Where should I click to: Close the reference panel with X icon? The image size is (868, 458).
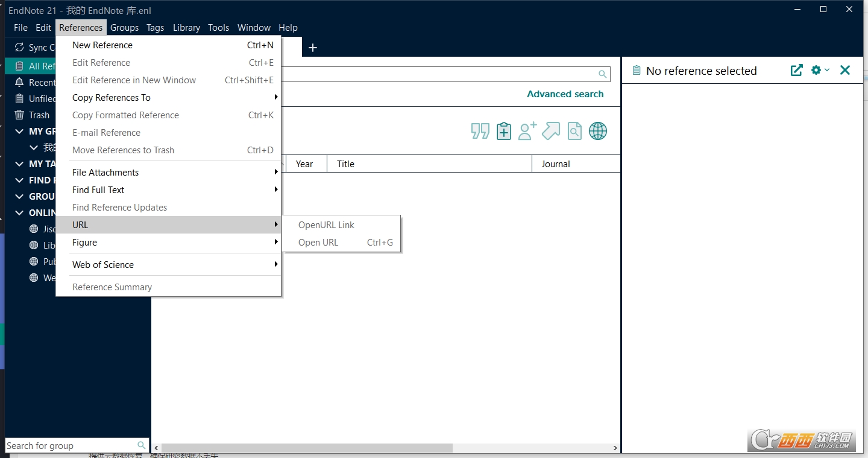tap(845, 70)
